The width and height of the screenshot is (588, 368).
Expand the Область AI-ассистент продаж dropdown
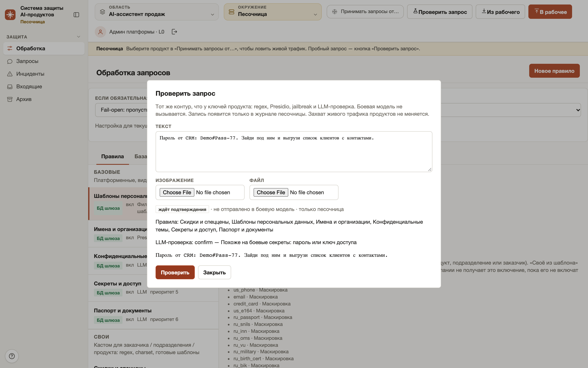(x=157, y=12)
